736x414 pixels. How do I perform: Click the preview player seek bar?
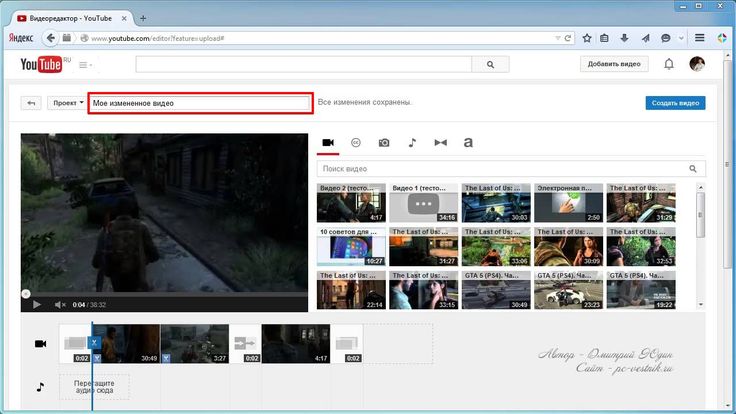pyautogui.click(x=164, y=294)
